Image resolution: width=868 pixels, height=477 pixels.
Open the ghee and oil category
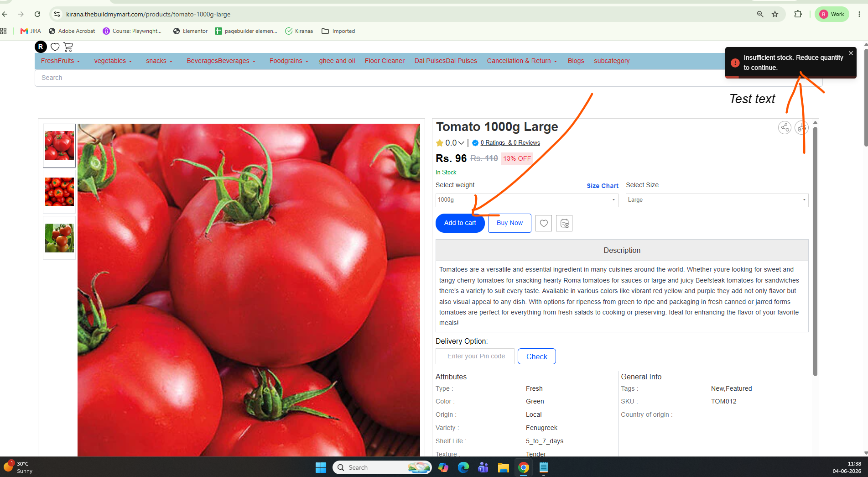click(x=337, y=61)
